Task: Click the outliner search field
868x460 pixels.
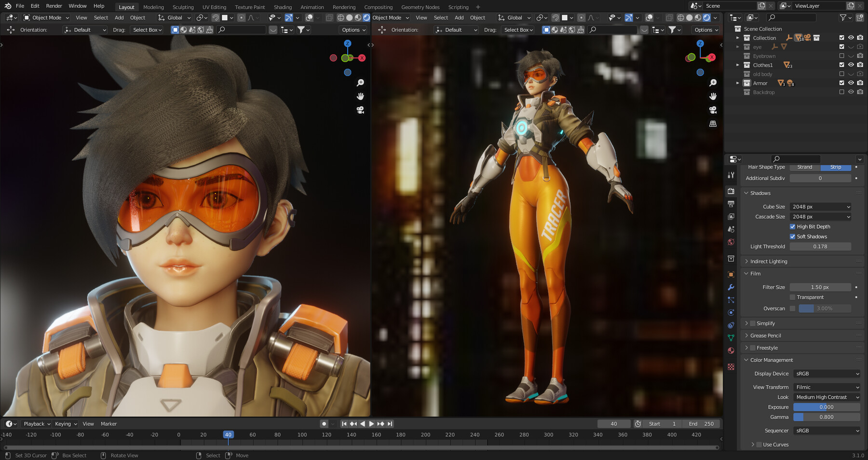Action: 791,17
